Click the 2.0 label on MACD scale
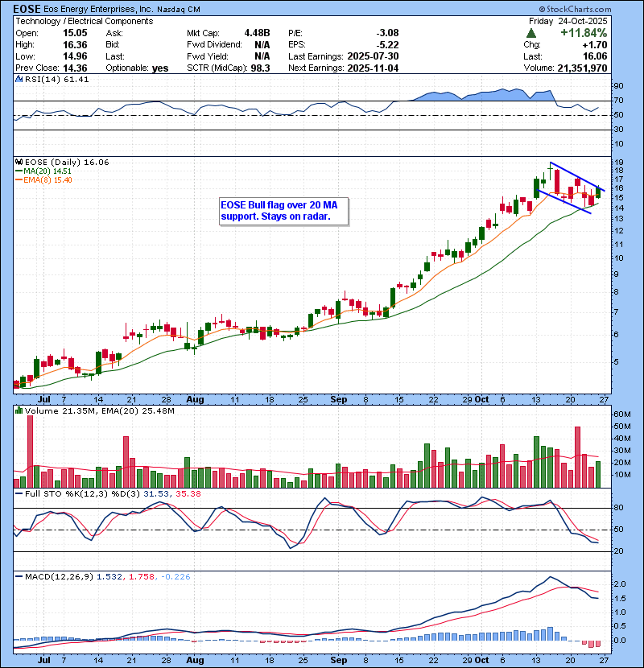The width and height of the screenshot is (644, 668). pyautogui.click(x=620, y=584)
